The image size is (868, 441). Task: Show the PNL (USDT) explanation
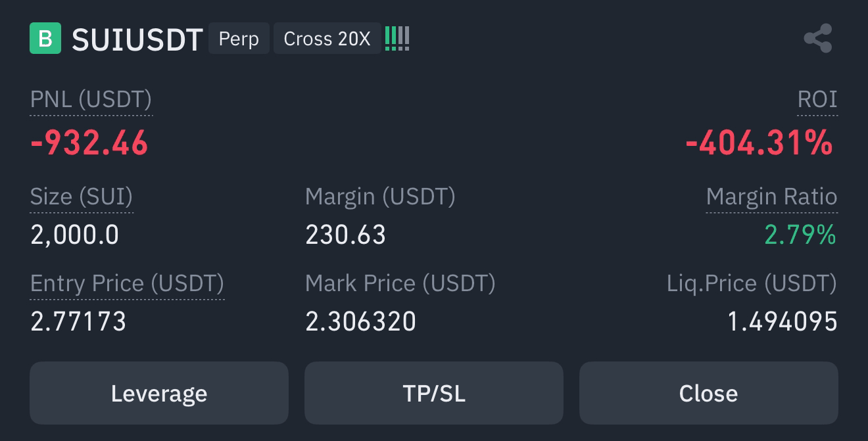tap(91, 99)
